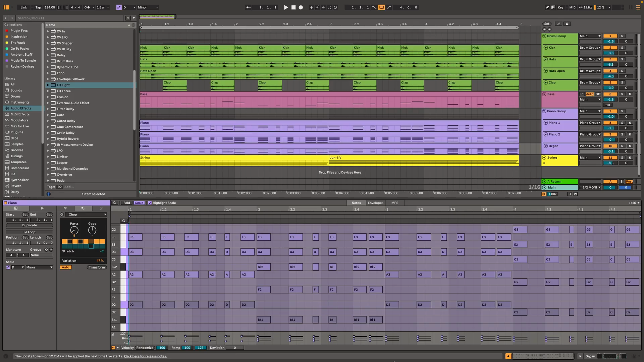Screen dimensions: 644x362
Task: Toggle the arrangement Loop switch
Action: click(381, 7)
